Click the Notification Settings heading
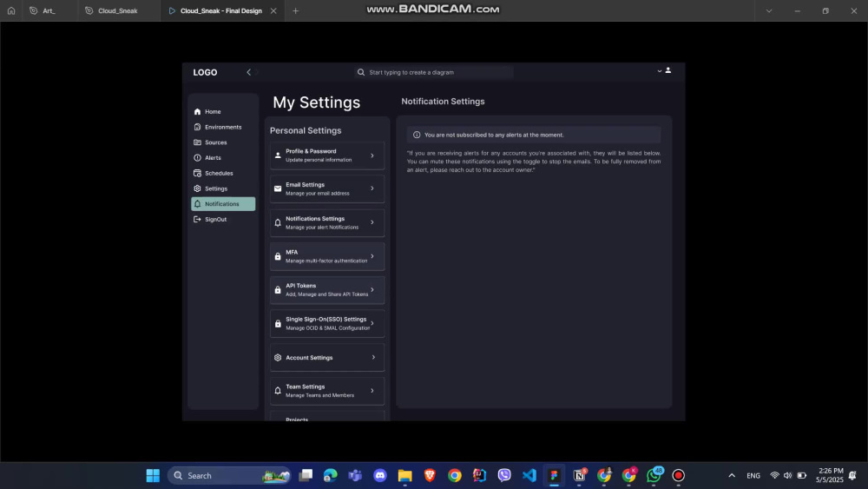Viewport: 868px width, 489px height. pos(443,102)
